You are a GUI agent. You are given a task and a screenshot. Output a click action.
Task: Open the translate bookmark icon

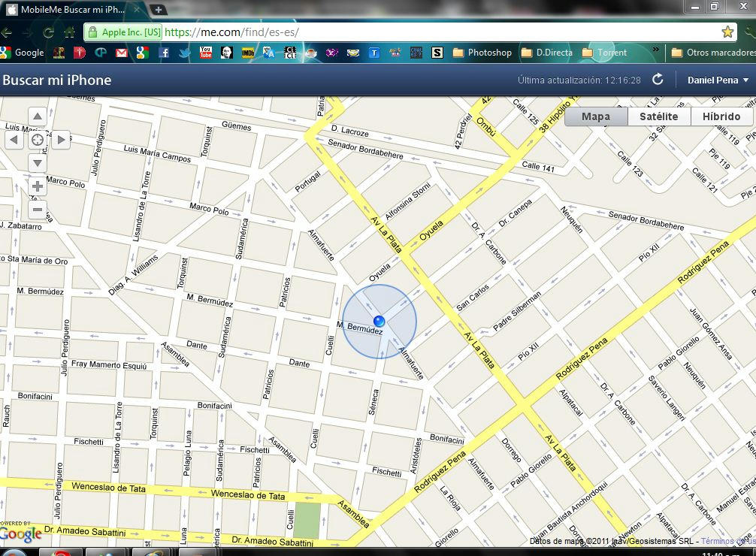[x=268, y=53]
